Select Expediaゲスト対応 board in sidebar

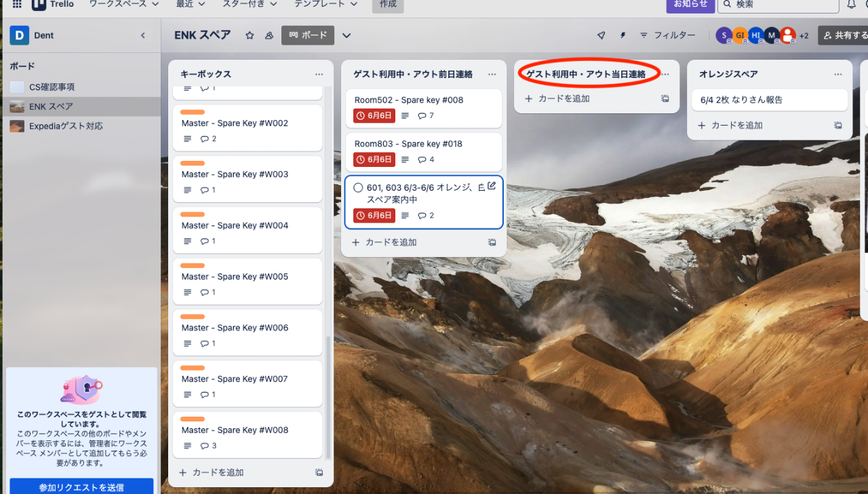66,126
